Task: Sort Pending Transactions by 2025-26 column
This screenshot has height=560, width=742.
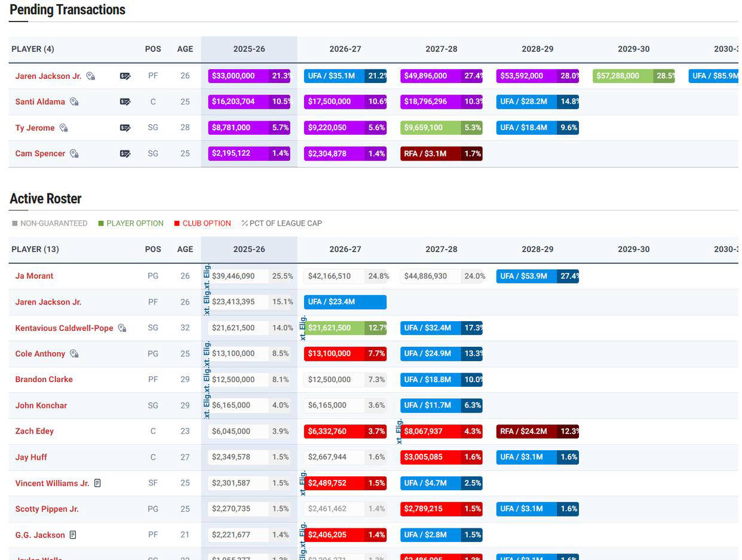Action: (249, 49)
